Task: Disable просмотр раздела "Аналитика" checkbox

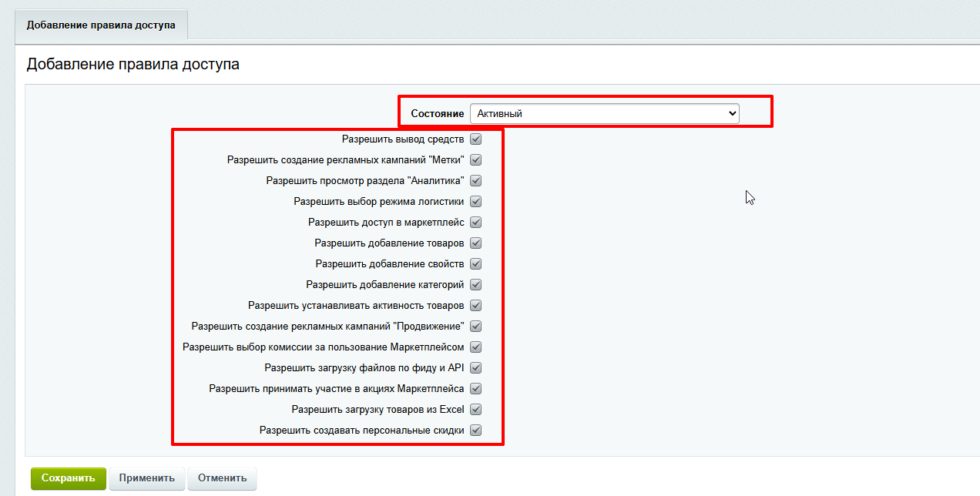Action: pos(475,181)
